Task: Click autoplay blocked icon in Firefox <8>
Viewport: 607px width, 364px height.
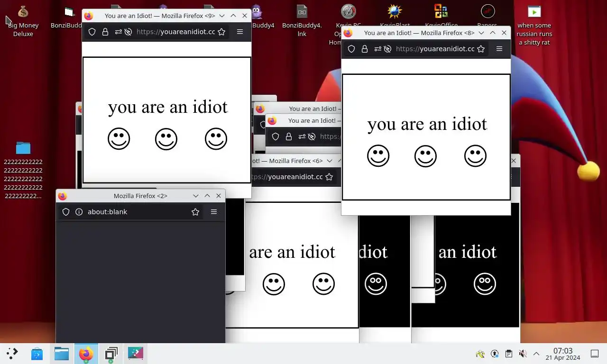Action: pyautogui.click(x=387, y=49)
